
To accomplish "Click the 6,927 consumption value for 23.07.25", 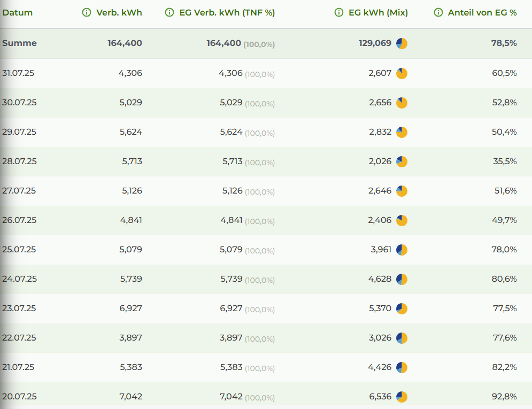I will (x=130, y=308).
